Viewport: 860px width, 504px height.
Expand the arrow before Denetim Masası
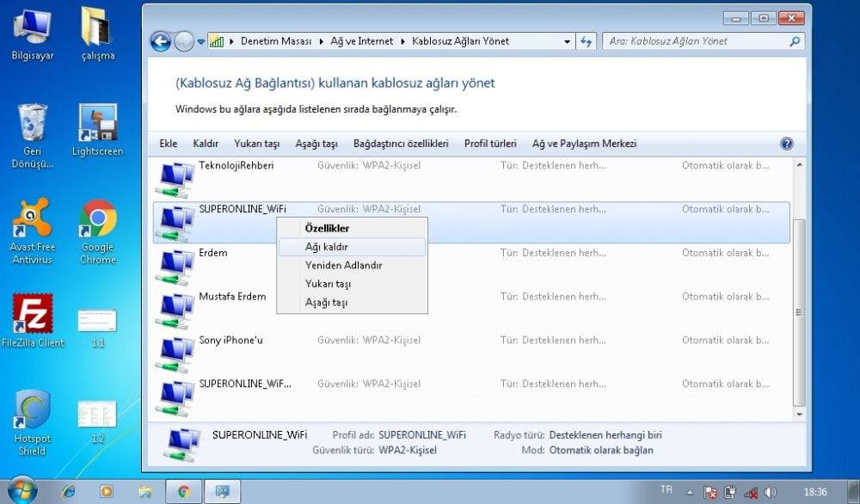[231, 41]
